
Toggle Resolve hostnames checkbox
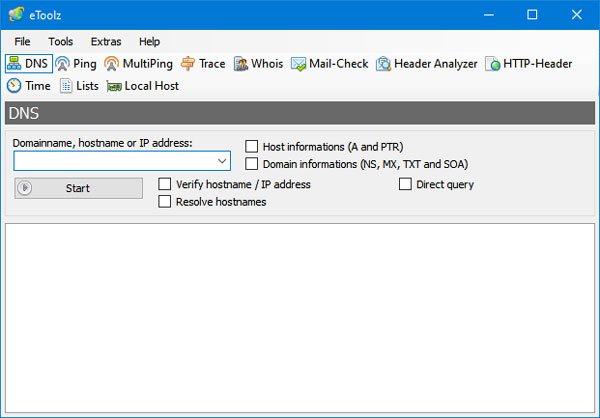pos(165,201)
